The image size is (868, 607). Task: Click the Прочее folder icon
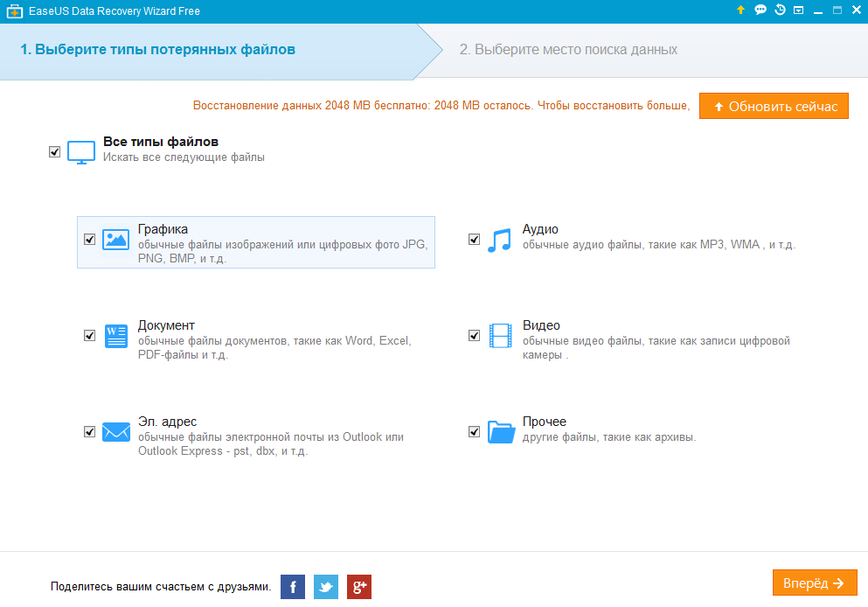501,432
